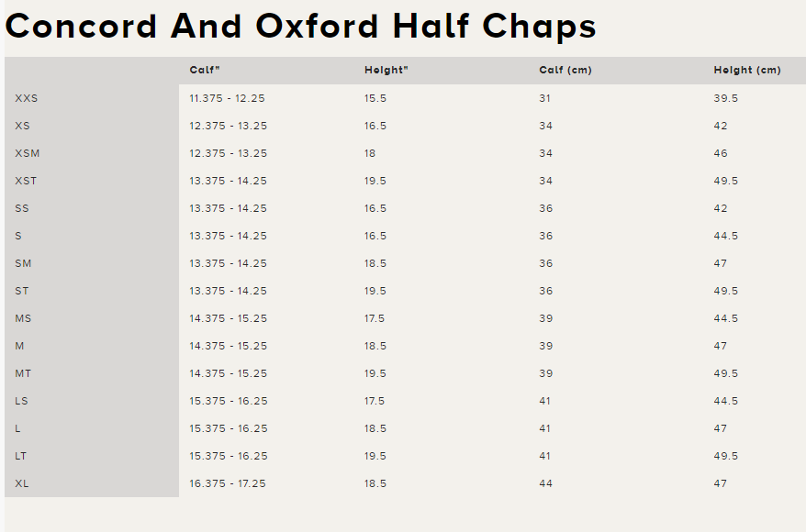Click the XST size row label
Viewport: 806px width, 532px height.
coord(26,181)
